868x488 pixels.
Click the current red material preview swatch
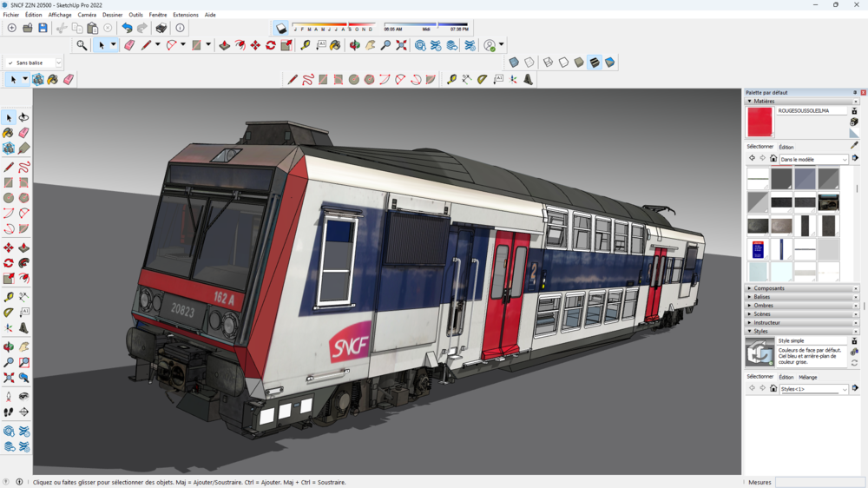click(x=759, y=122)
